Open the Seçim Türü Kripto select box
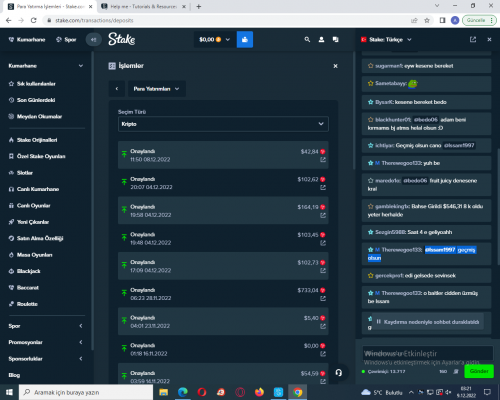This screenshot has height=400, width=500. coord(223,124)
